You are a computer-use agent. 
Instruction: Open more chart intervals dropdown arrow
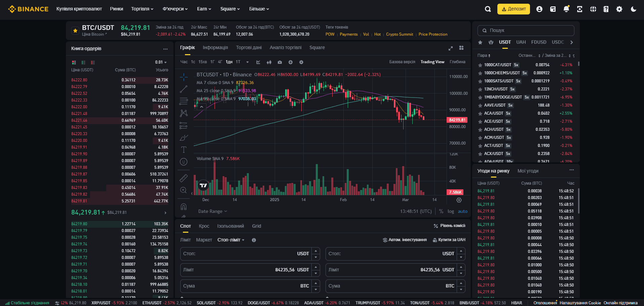(x=248, y=62)
